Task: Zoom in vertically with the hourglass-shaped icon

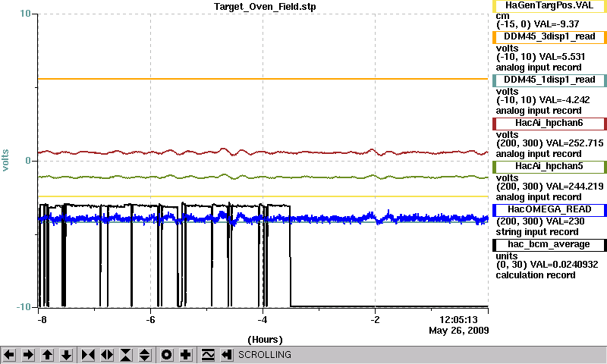Action: point(126,355)
